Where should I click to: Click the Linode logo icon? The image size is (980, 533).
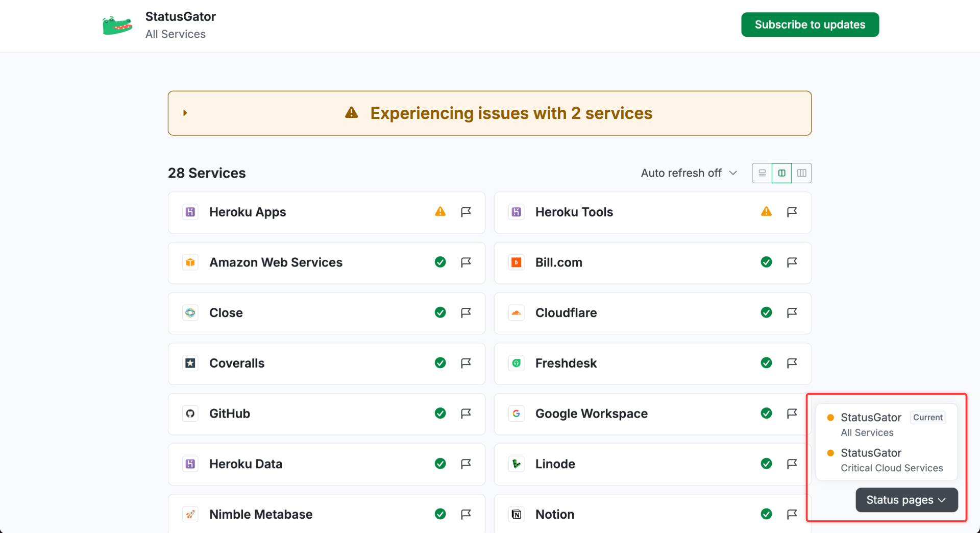pyautogui.click(x=517, y=464)
